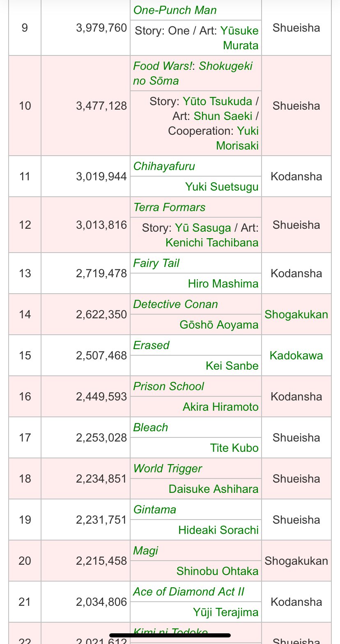Open the World Trigger link
Viewport: 340px width, 644px height.
coord(168,468)
